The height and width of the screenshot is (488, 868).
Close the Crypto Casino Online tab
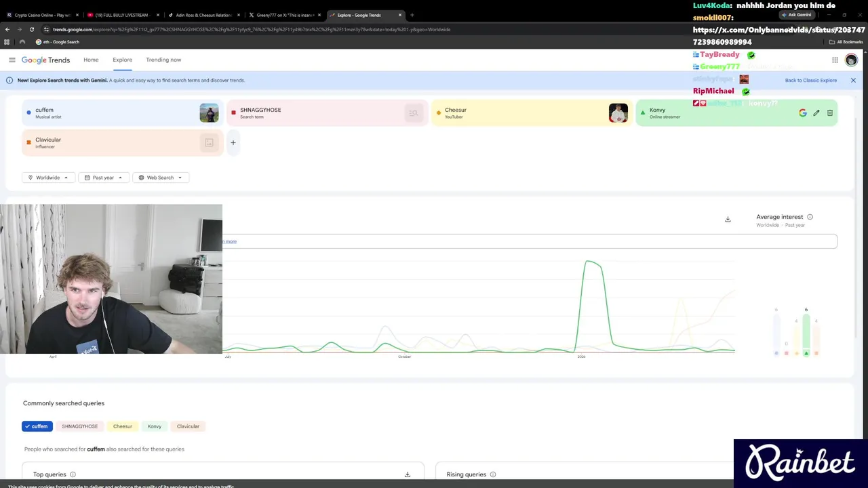77,15
